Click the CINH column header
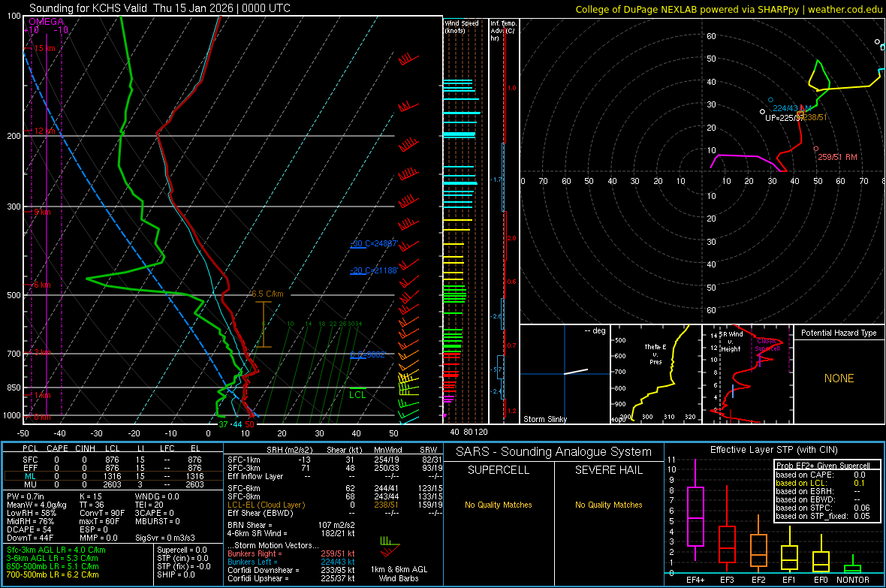886x588 pixels. [x=85, y=448]
